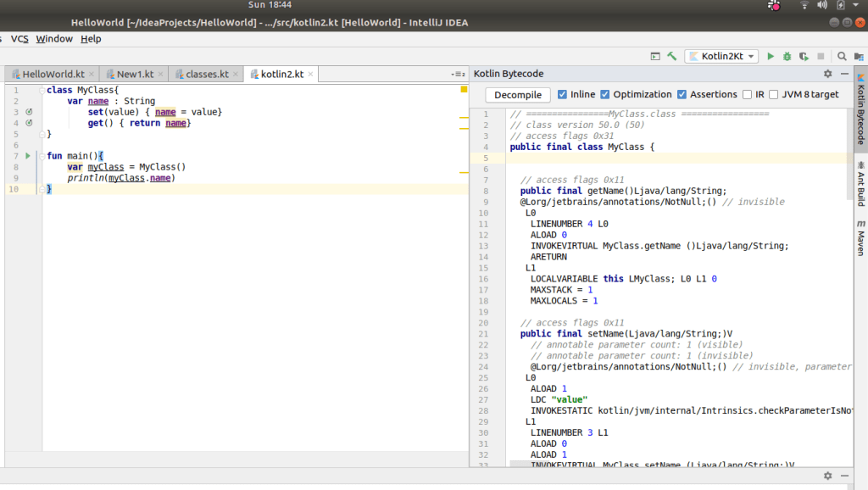Close the HelloWorld.kt editor tab
The height and width of the screenshot is (490, 868).
[x=92, y=75]
